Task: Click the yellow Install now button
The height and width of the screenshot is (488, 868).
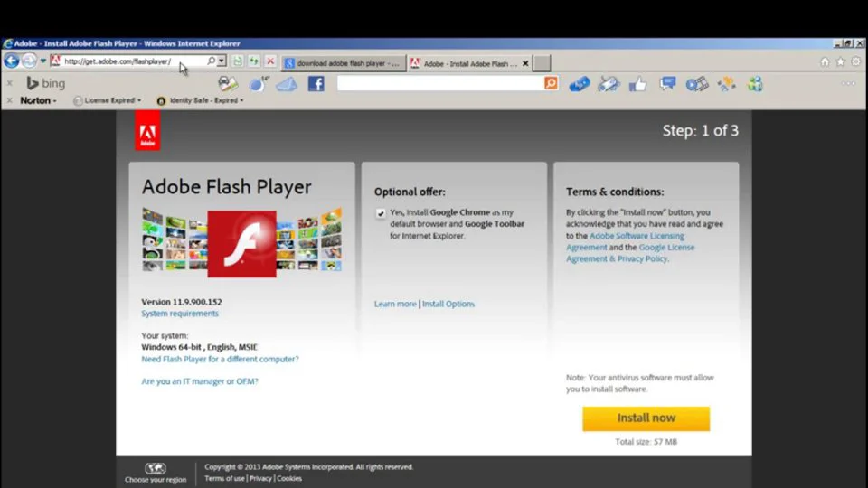Action: click(646, 418)
